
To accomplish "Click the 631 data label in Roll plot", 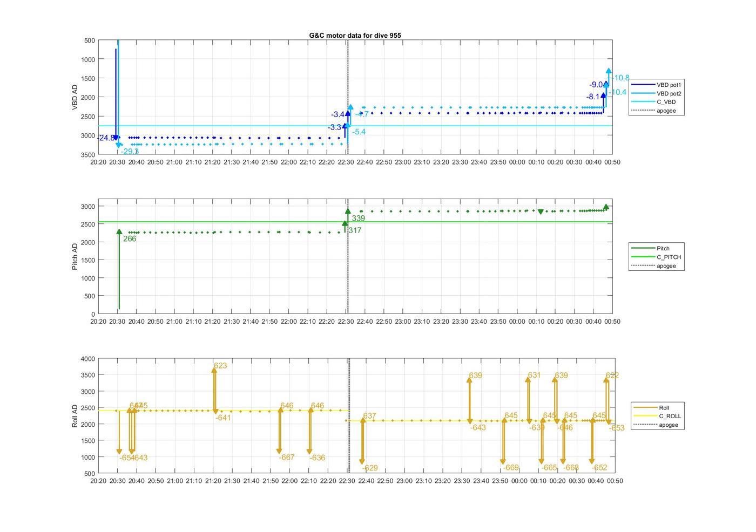I will (x=534, y=376).
